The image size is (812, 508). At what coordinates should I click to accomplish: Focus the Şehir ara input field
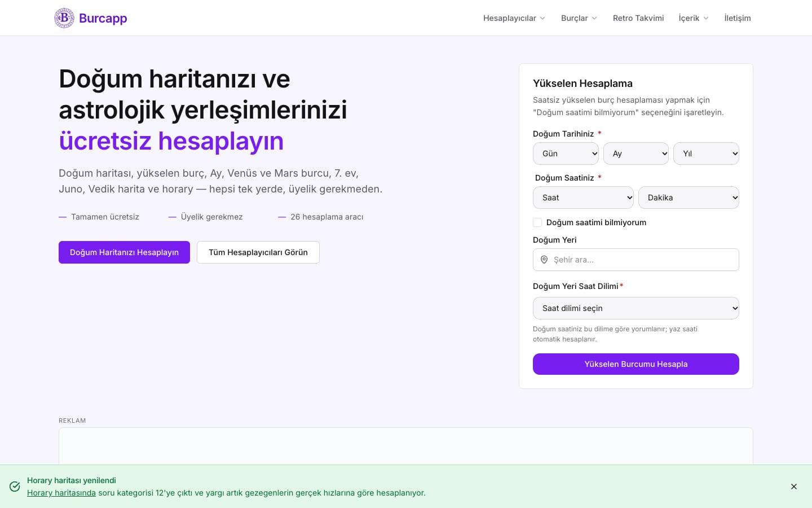click(x=636, y=260)
